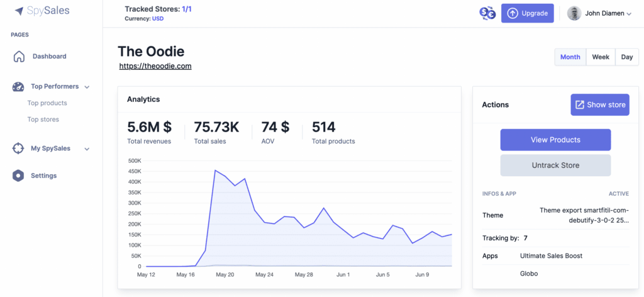Click the Settings hexagon icon
Viewport: 644px width, 297px height.
[18, 176]
